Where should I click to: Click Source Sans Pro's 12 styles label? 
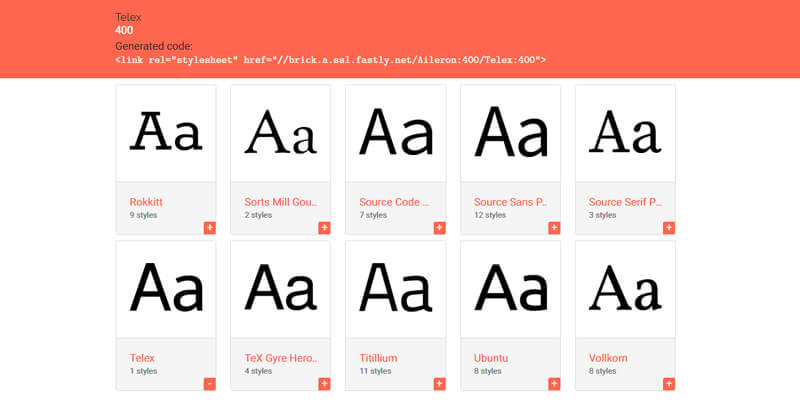492,215
